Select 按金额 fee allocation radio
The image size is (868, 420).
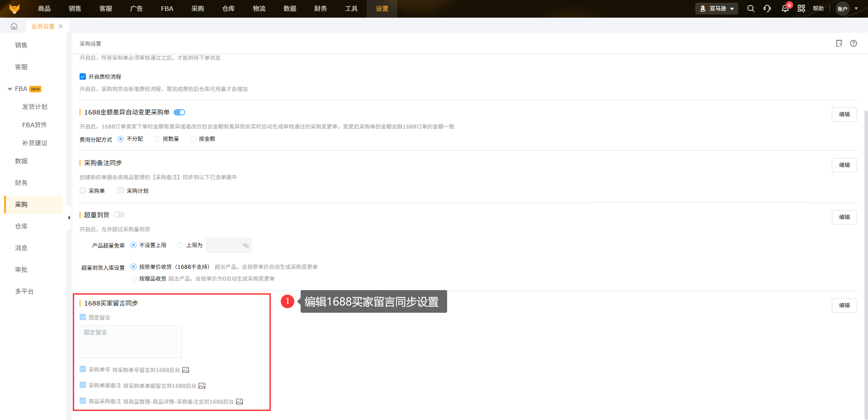(x=193, y=139)
